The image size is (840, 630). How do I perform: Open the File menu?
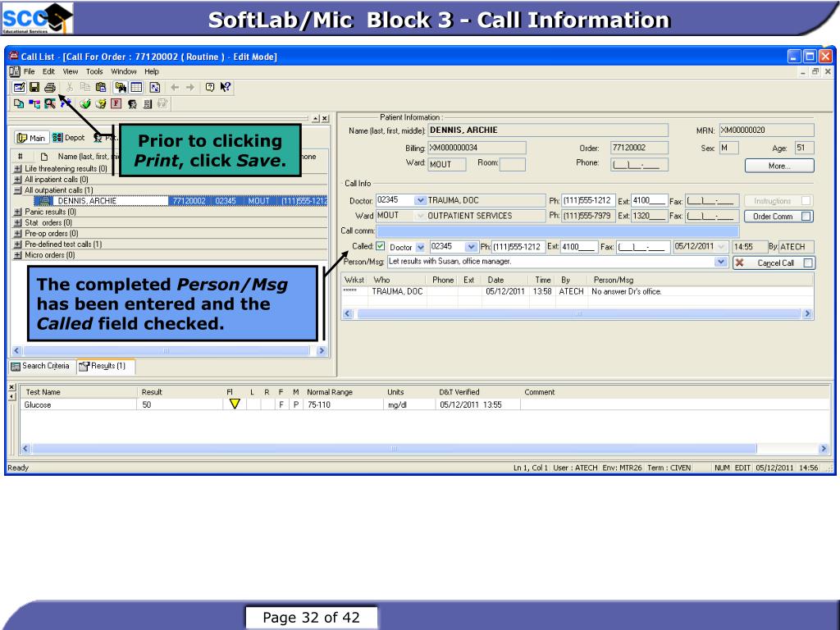click(29, 71)
